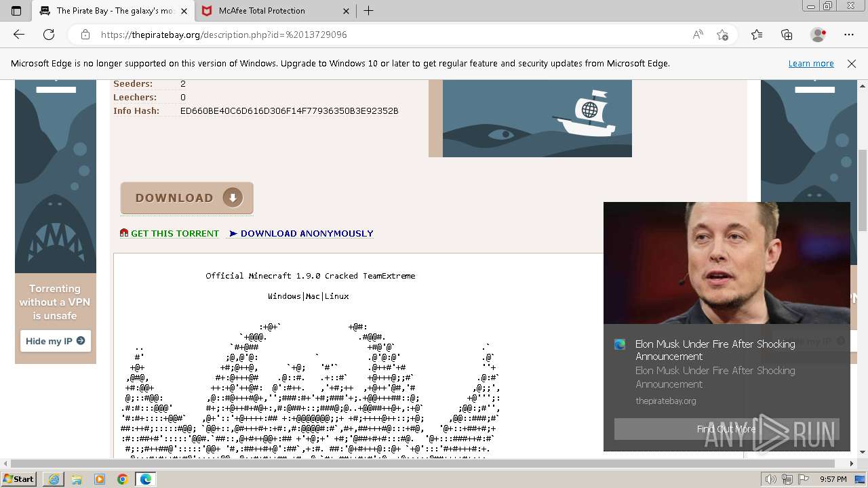Viewport: 868px width, 488px height.
Task: Click GET THIS TORRENT link
Action: click(170, 233)
